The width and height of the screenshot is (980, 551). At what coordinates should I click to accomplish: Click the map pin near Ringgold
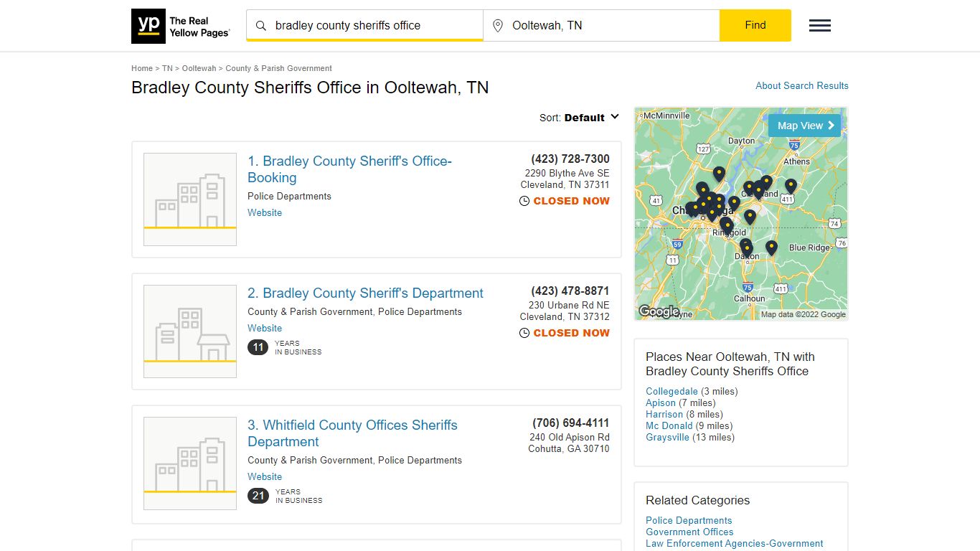point(727,225)
